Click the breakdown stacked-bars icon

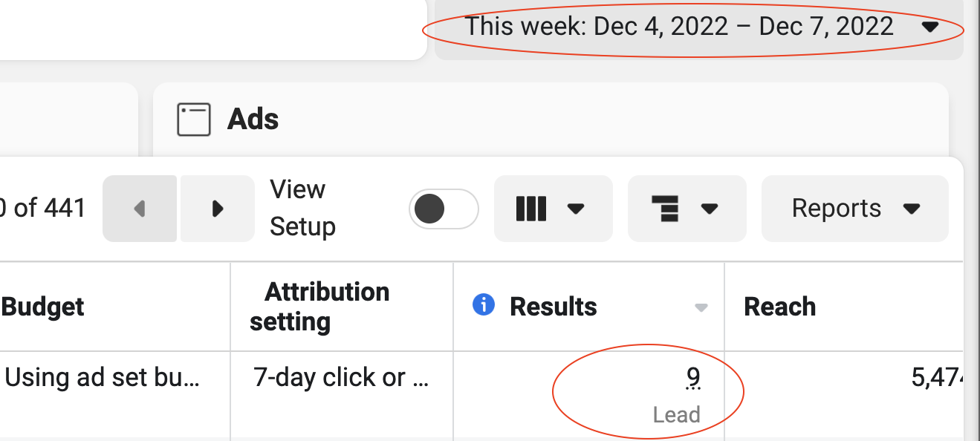pyautogui.click(x=665, y=209)
